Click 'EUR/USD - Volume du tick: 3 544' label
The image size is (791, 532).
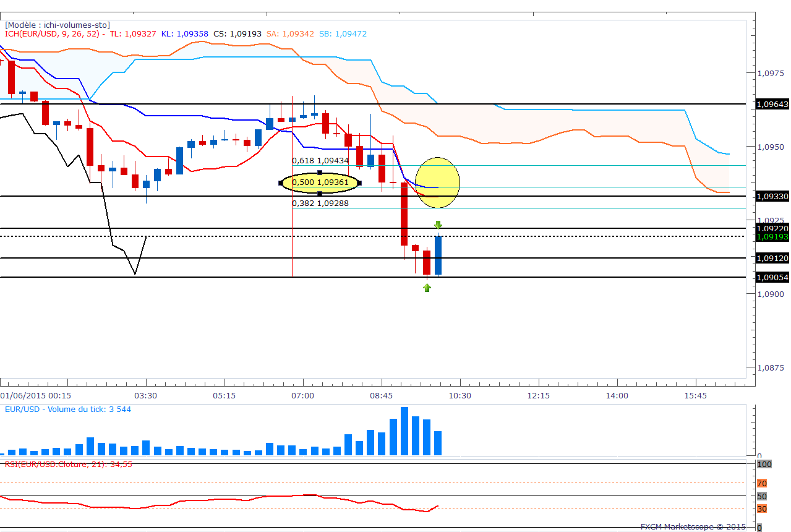(x=68, y=409)
